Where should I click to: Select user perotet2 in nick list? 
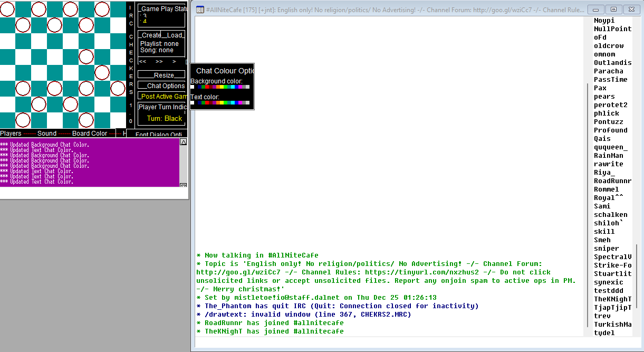click(611, 105)
